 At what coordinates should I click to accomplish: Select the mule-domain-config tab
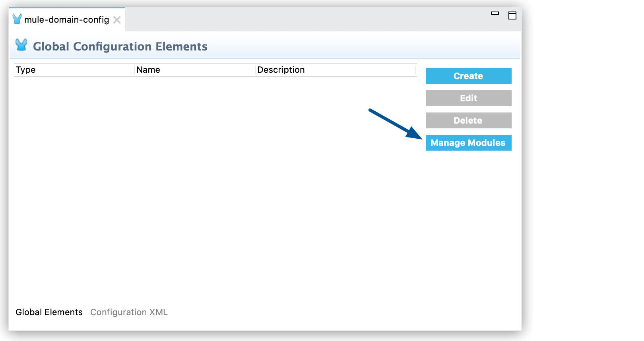[x=66, y=20]
